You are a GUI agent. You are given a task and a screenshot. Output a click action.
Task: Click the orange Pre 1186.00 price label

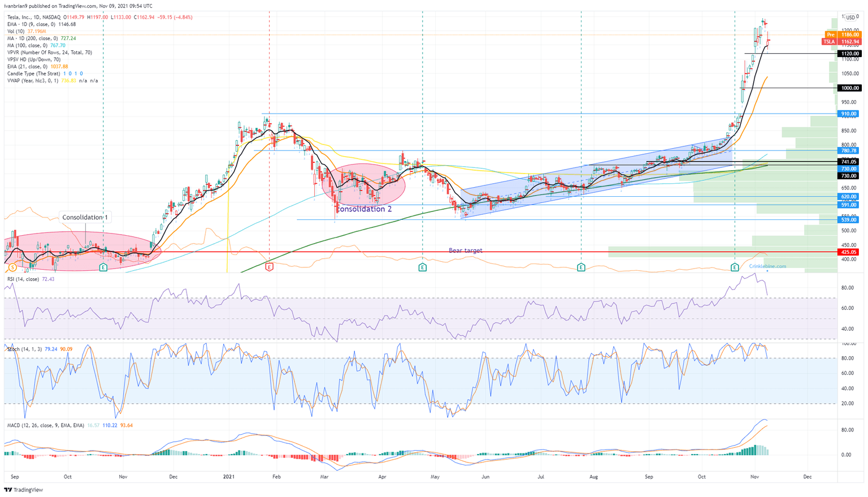(842, 35)
